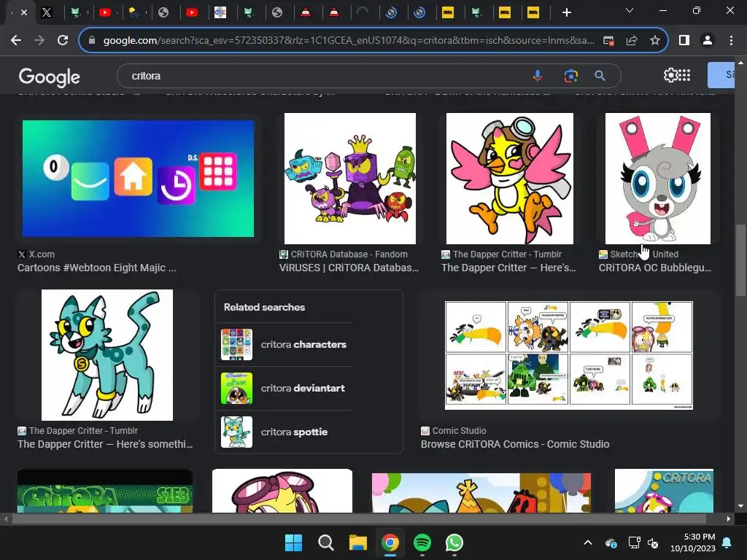The width and height of the screenshot is (747, 560).
Task: Expand the tab search dropdown
Action: 630,10
